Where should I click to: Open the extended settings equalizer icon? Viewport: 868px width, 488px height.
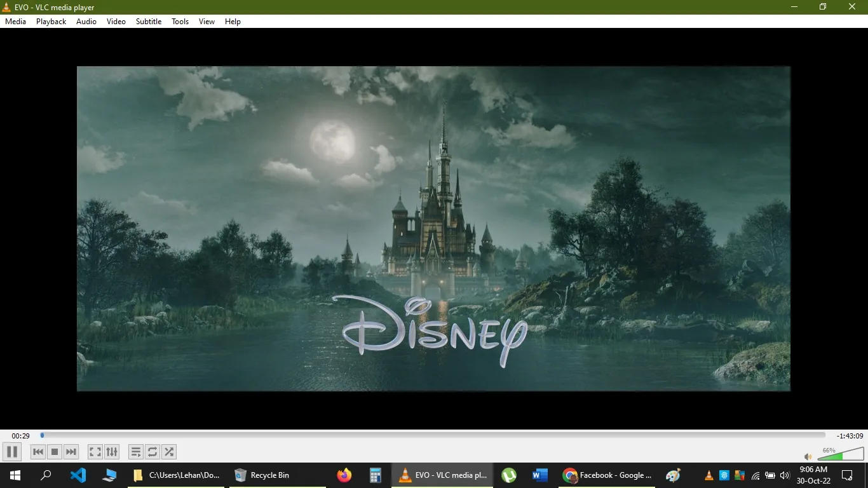click(x=112, y=452)
